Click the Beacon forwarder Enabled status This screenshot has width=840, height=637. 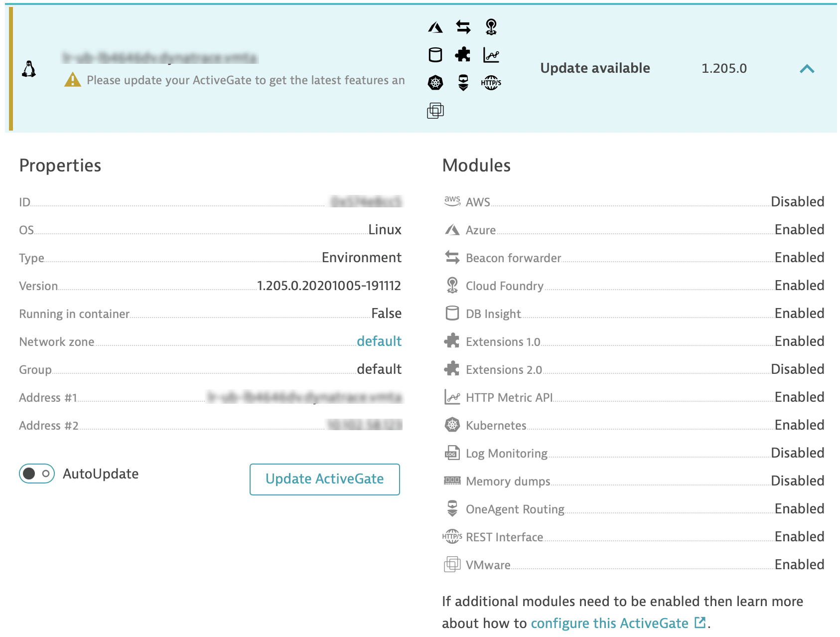(x=800, y=258)
